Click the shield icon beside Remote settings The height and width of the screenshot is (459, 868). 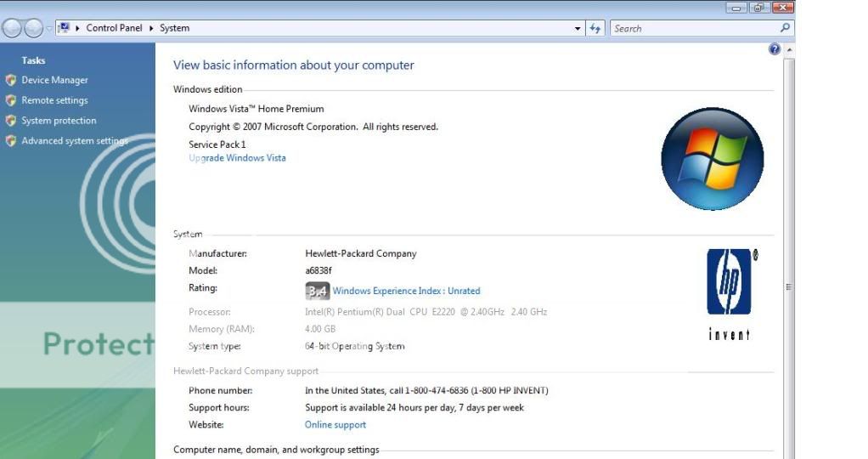click(x=11, y=100)
